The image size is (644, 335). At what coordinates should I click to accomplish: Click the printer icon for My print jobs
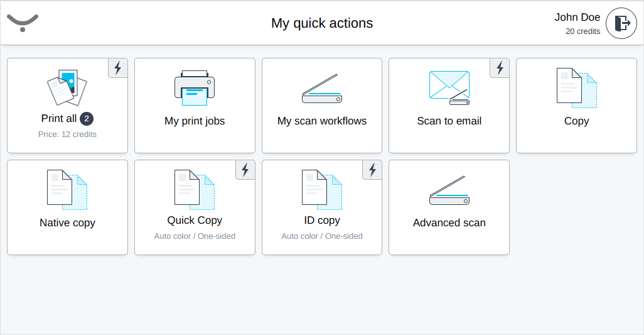pyautogui.click(x=195, y=87)
